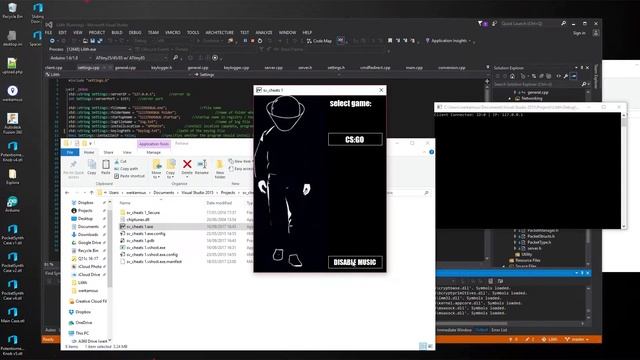The height and width of the screenshot is (360, 640).
Task: Click the Solution Explorer Home icon
Action: (512, 76)
